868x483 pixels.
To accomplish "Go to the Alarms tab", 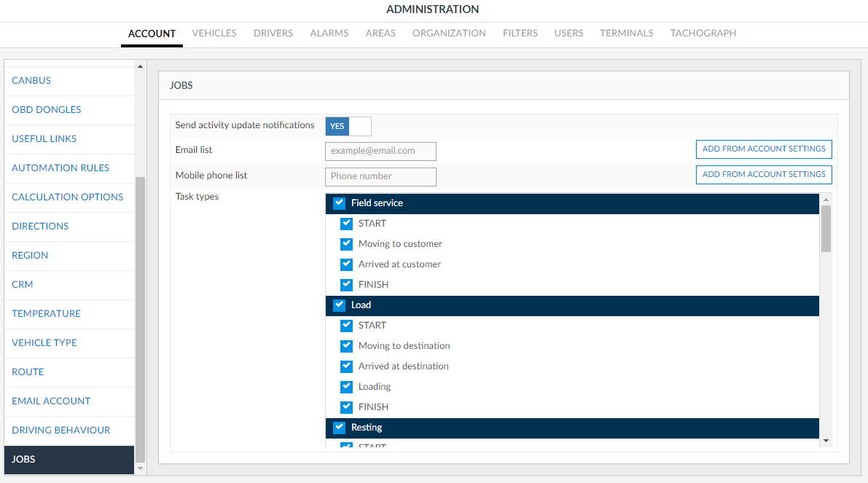I will 329,34.
